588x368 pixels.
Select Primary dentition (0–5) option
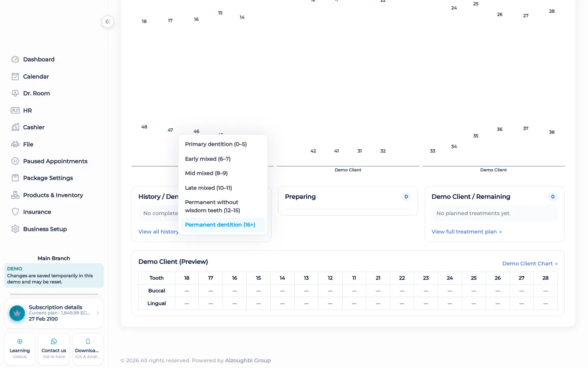tap(223, 144)
